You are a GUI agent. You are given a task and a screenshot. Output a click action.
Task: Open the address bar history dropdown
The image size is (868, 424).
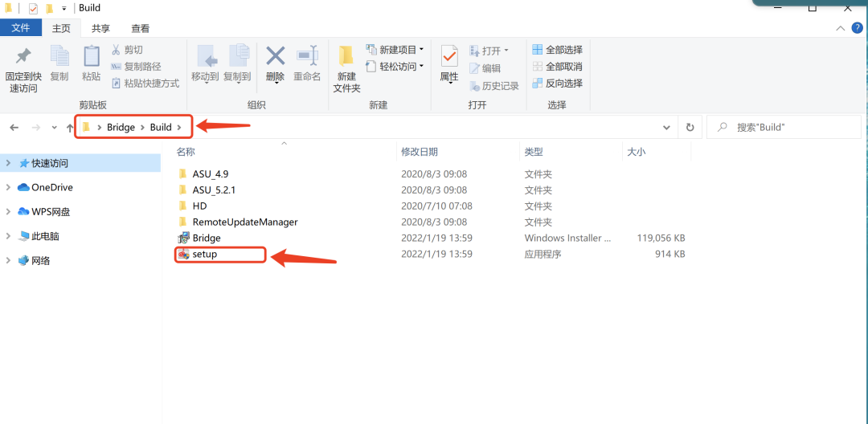pyautogui.click(x=666, y=128)
